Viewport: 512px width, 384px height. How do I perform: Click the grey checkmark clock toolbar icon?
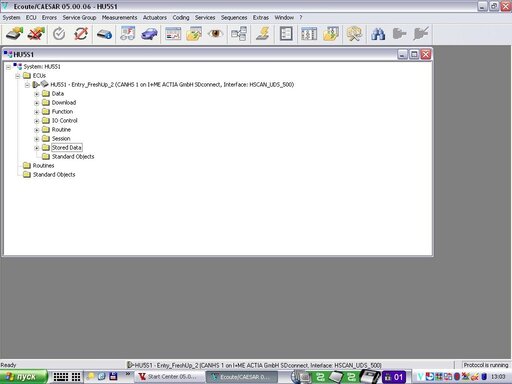click(x=59, y=34)
